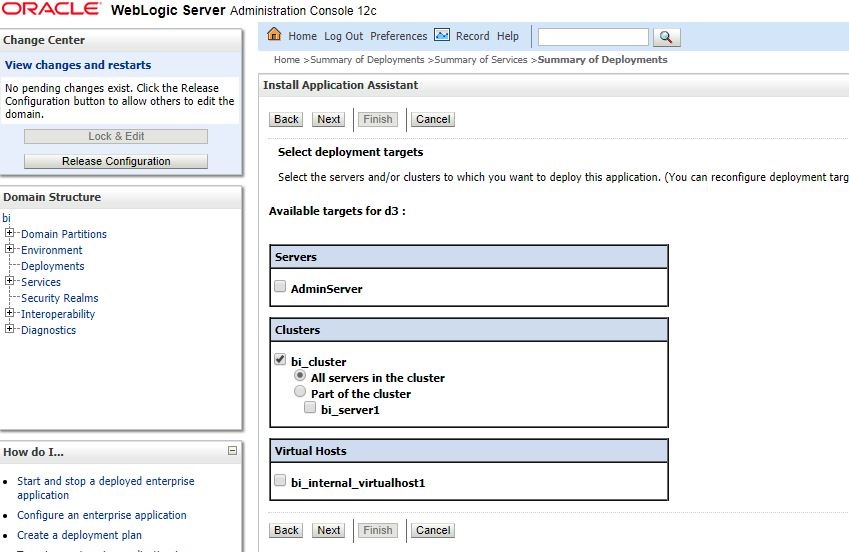Click the magnifying glass search button
Image resolution: width=849 pixels, height=552 pixels.
(667, 37)
